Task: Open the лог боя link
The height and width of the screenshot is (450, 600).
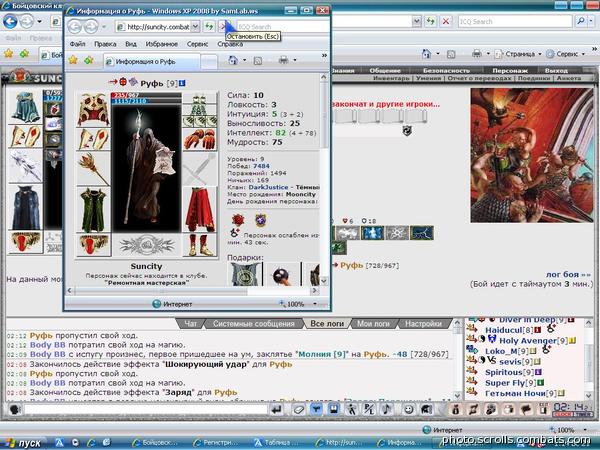Action: tap(568, 274)
